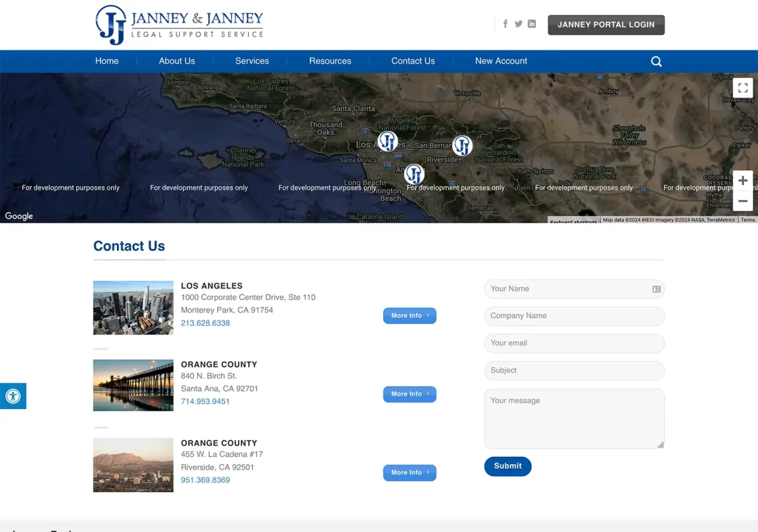Open the Janney Twitter profile icon

pyautogui.click(x=518, y=24)
